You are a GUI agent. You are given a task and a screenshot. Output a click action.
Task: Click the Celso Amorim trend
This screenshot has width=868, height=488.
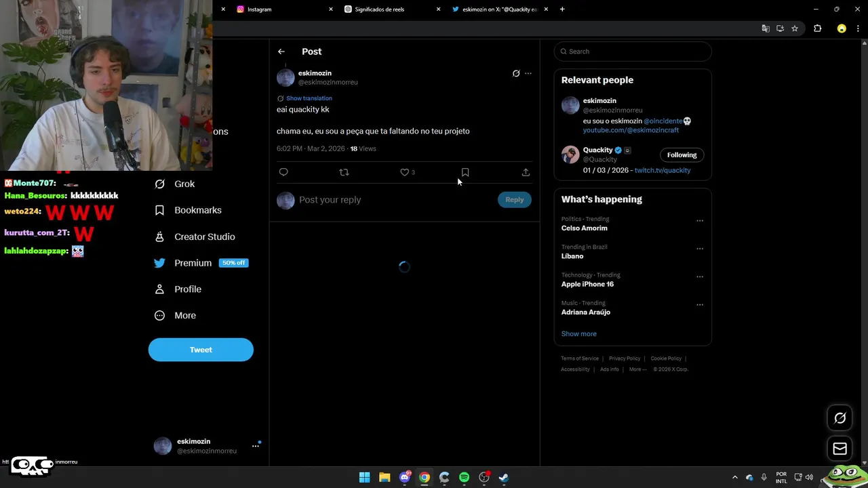coord(585,228)
